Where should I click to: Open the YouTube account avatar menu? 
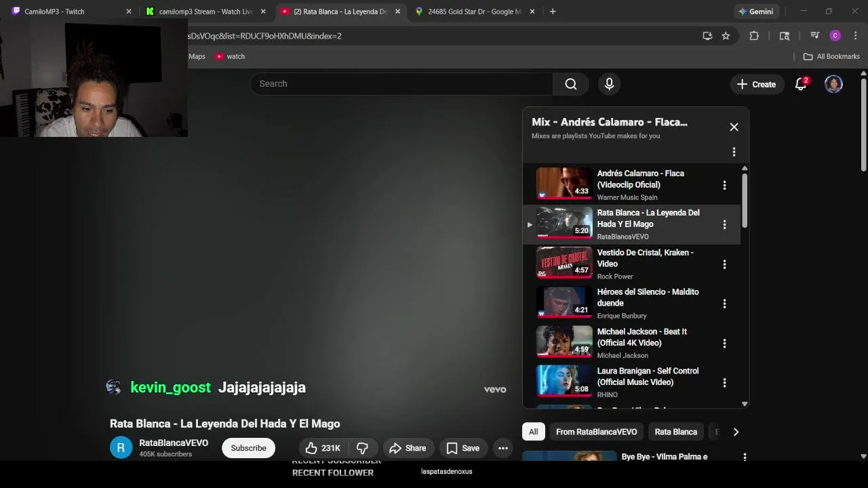point(833,84)
